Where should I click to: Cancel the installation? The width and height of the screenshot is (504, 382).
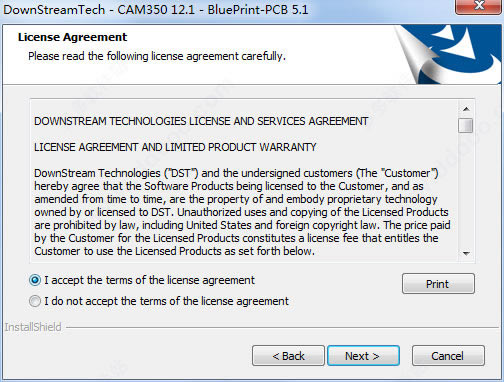[448, 356]
